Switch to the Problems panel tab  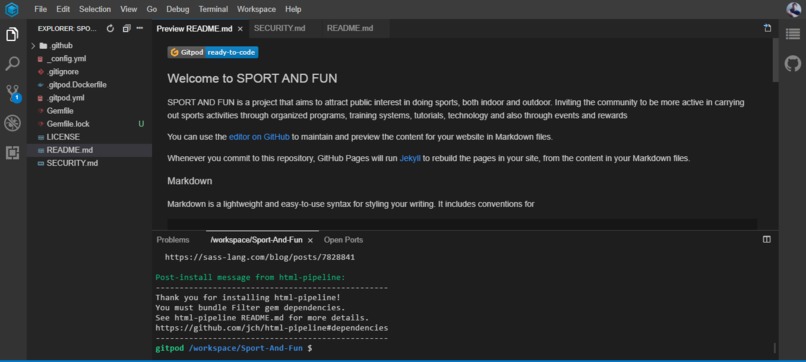[x=173, y=240]
